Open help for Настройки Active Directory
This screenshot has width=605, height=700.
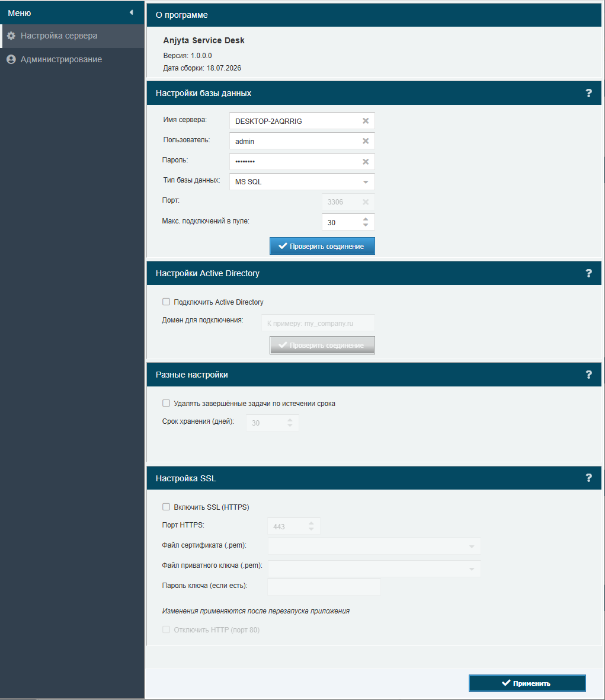(x=588, y=273)
